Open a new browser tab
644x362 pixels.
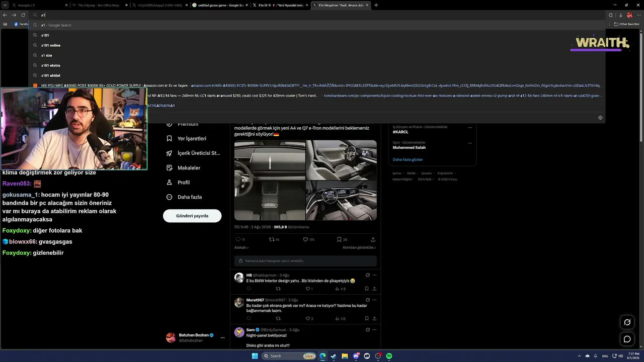pos(376,5)
